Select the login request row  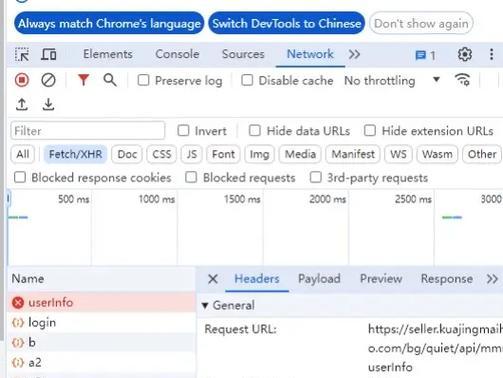tap(102, 323)
